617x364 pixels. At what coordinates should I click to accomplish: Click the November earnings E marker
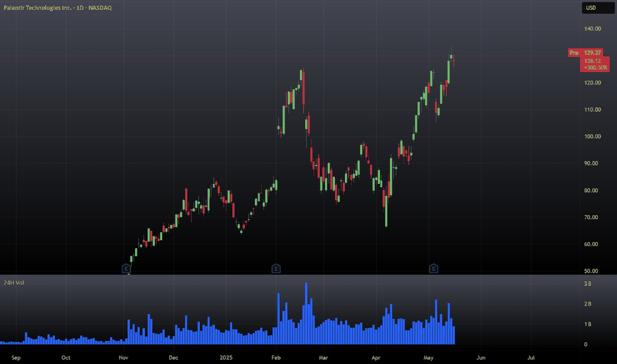click(x=126, y=269)
